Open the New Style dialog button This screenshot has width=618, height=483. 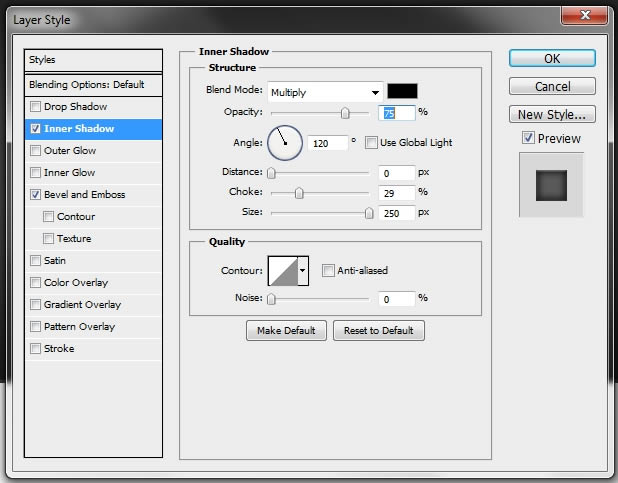point(552,114)
